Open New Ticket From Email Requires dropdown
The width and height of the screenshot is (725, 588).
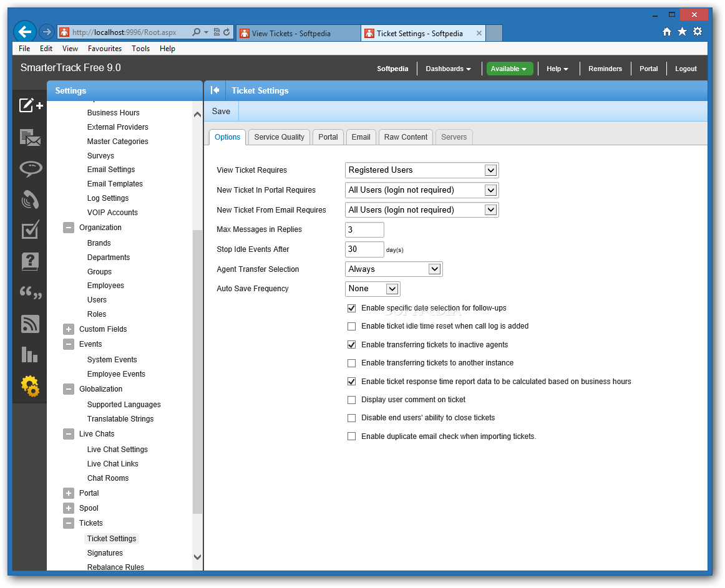point(422,210)
